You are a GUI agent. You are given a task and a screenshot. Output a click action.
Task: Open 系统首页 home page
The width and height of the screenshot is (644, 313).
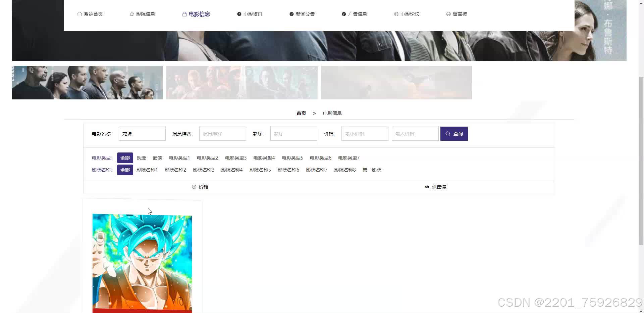pos(90,14)
